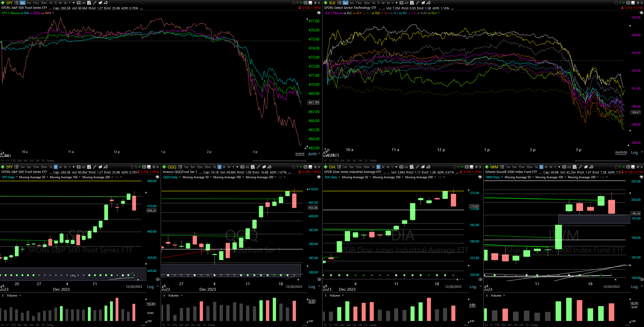This screenshot has width=644, height=327.
Task: Select 6M range below SPY intraday chart
Action: click(19, 161)
